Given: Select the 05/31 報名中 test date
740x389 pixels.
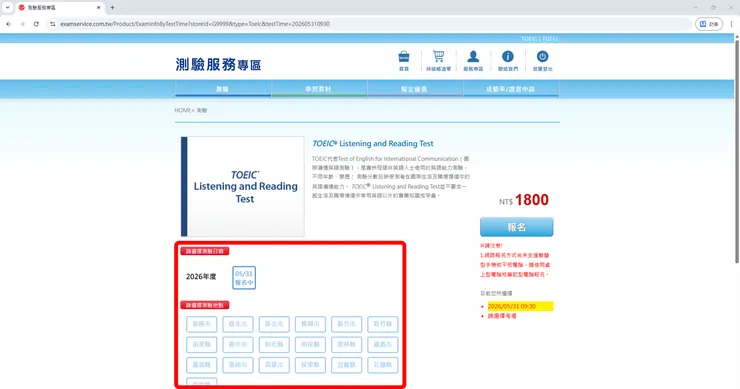Looking at the screenshot, I should pos(244,278).
